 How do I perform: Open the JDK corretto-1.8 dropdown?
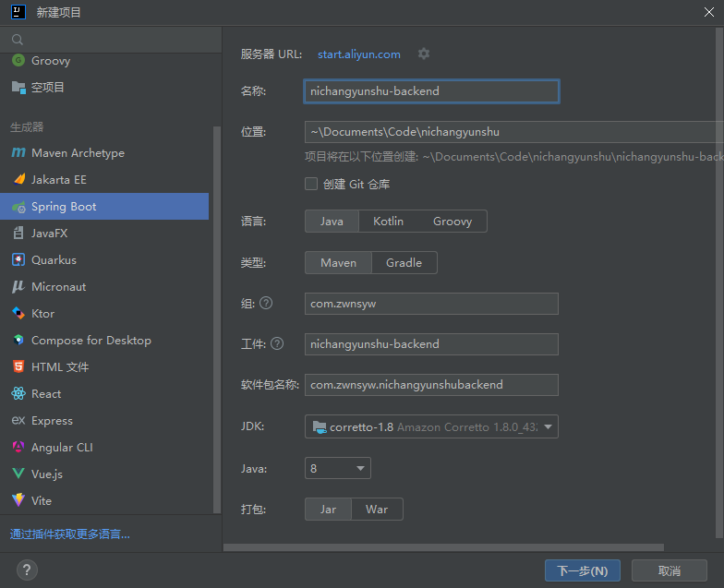[431, 426]
